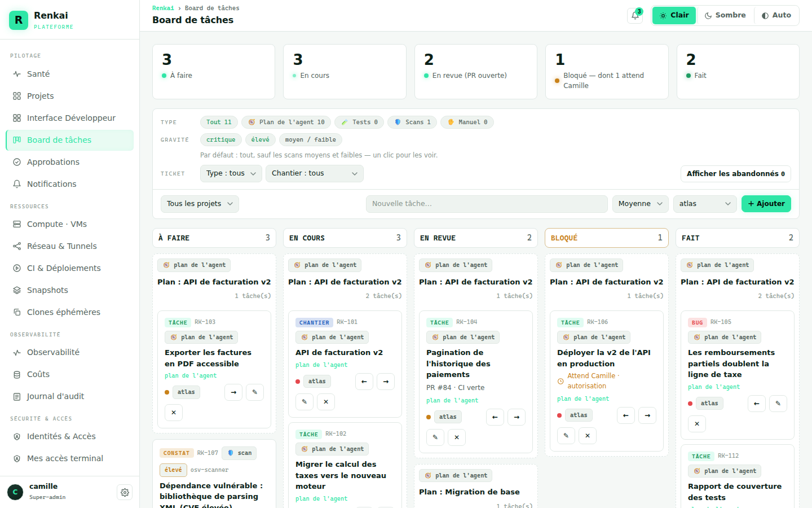Click the Ajouter button

766,204
